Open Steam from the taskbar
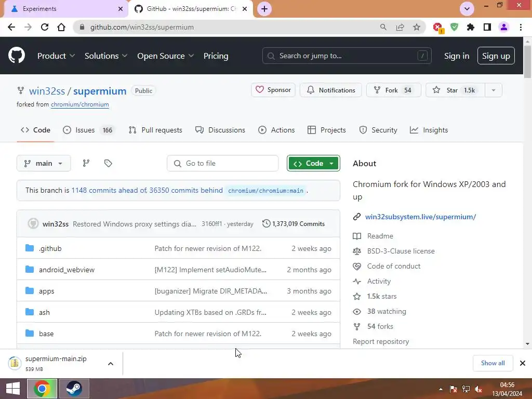 [74, 389]
